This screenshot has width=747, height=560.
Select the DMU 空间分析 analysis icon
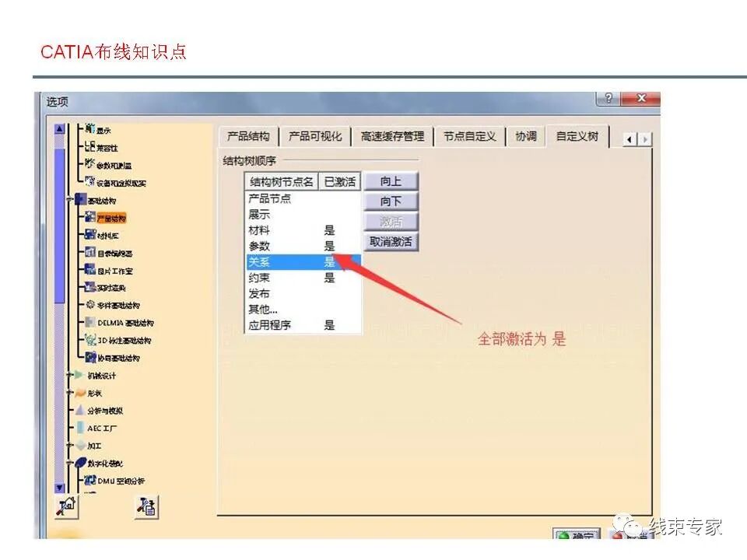pyautogui.click(x=89, y=480)
